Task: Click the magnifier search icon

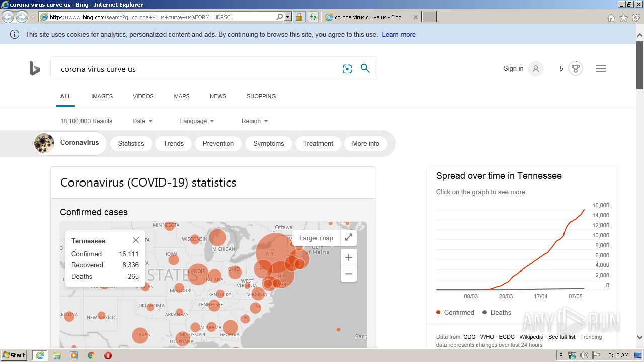Action: 365,68
